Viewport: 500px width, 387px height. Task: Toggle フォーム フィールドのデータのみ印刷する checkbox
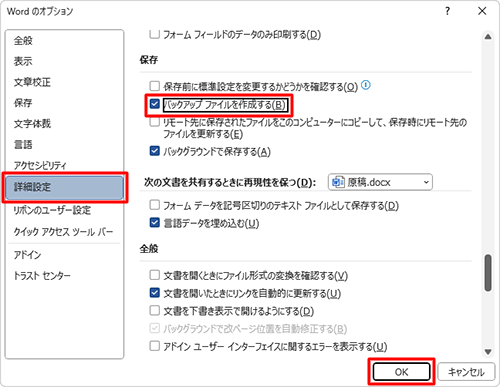click(154, 34)
